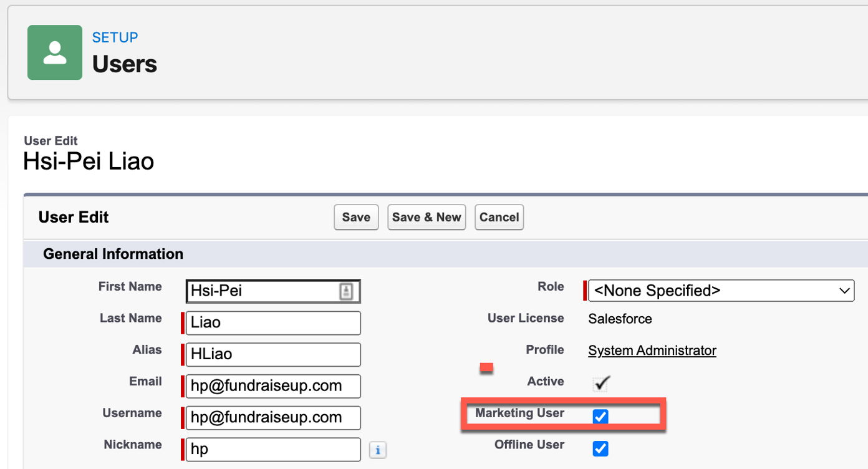Click the Email input field
Screen dimensions: 868x469
273,386
